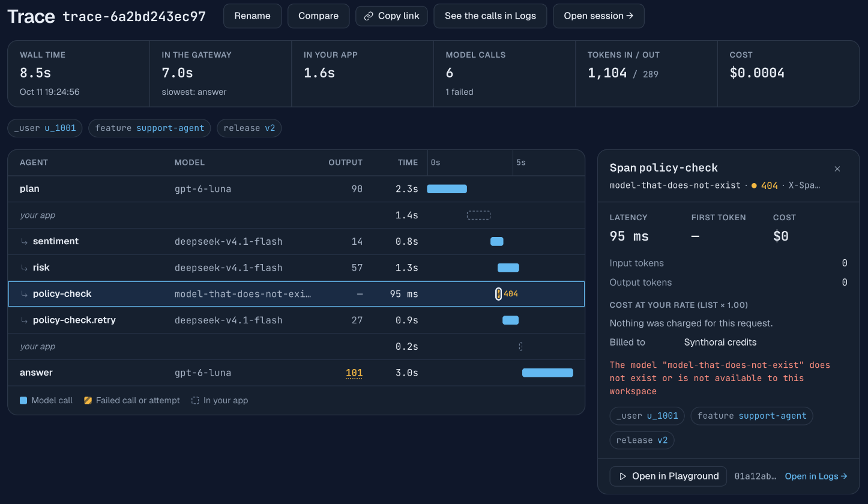Click the sentiment row timeline bar
This screenshot has width=868, height=504.
(x=497, y=241)
